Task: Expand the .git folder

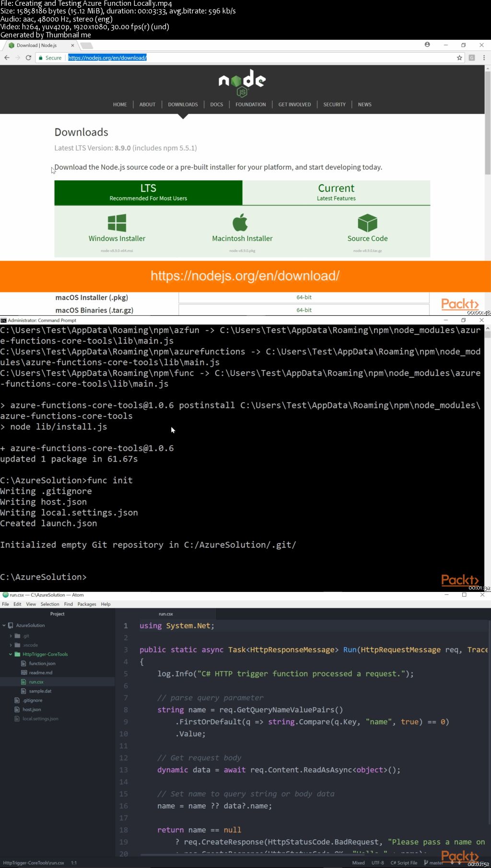Action: (x=11, y=636)
